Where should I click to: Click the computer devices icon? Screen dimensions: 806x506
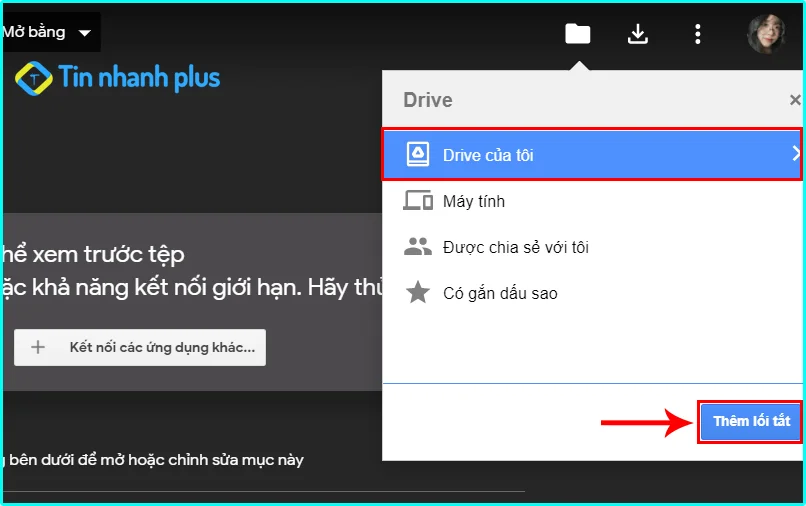(418, 201)
